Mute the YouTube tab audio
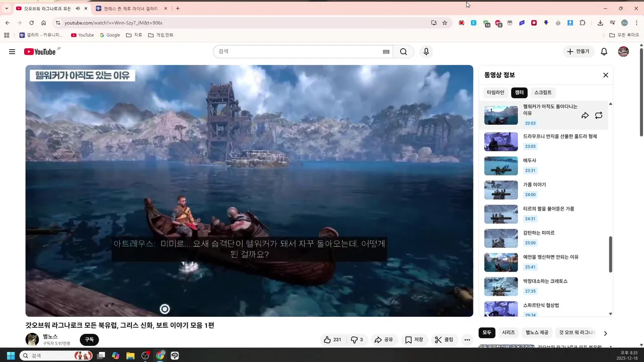 pos(78,9)
